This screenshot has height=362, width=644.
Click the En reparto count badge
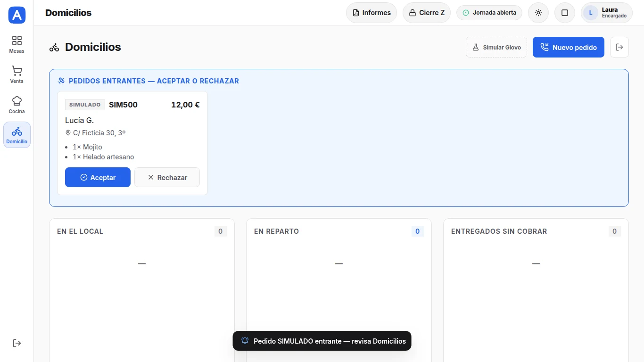(x=417, y=231)
